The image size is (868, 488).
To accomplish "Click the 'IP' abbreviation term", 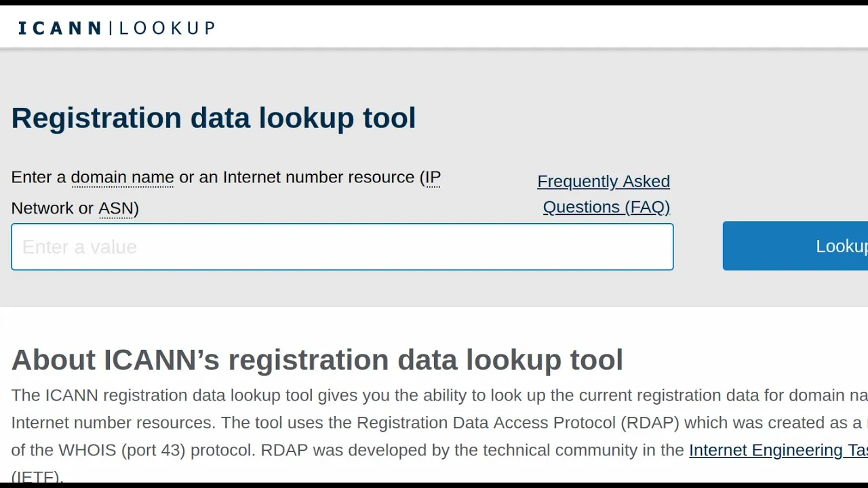I will click(433, 178).
